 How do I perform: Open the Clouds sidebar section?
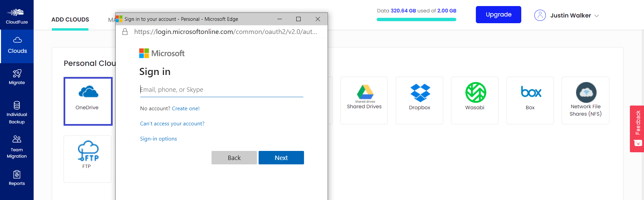[17, 46]
